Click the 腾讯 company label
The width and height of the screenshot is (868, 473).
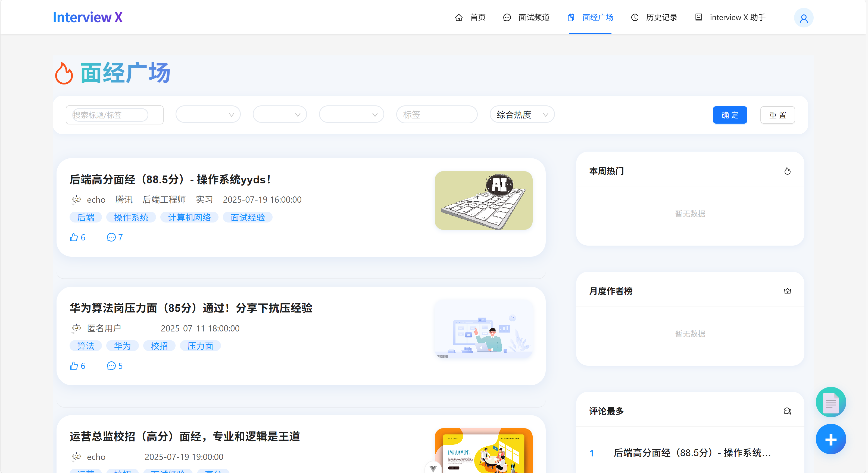point(124,199)
